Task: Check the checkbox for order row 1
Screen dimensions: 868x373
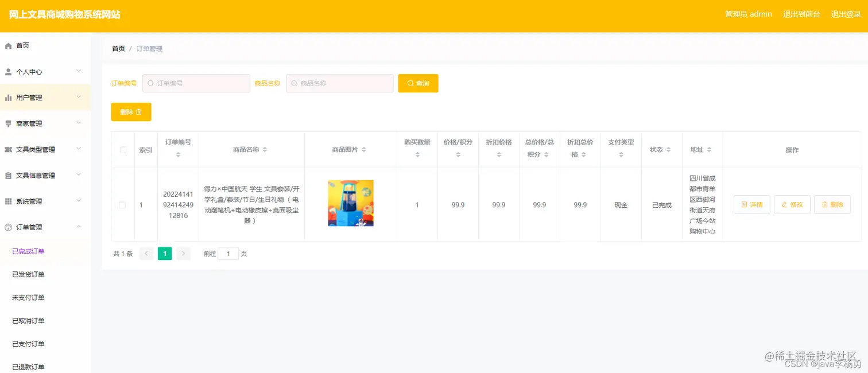Action: 122,205
